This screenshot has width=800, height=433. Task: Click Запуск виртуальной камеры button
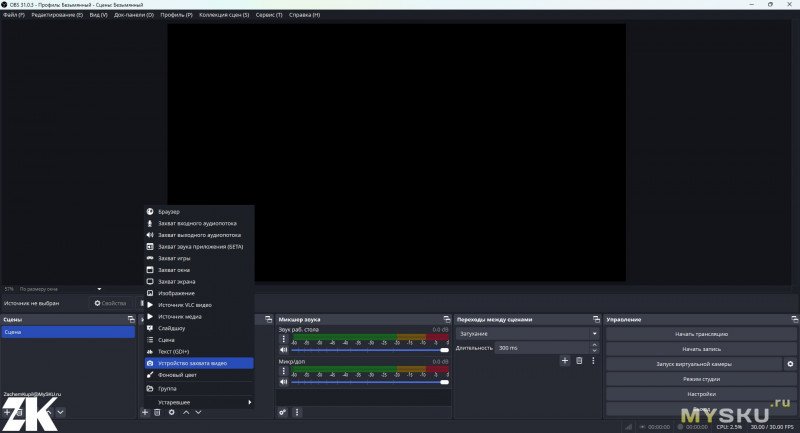694,364
